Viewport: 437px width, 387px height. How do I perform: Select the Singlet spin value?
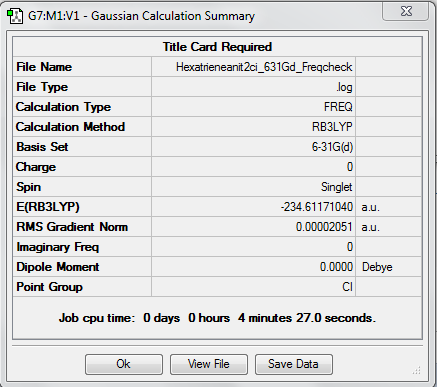pos(336,187)
